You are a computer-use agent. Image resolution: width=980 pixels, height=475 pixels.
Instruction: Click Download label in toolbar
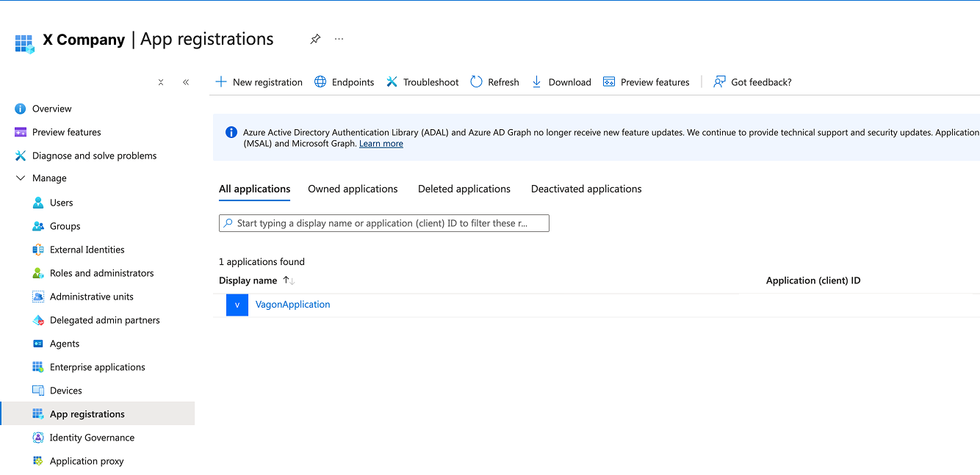coord(570,82)
